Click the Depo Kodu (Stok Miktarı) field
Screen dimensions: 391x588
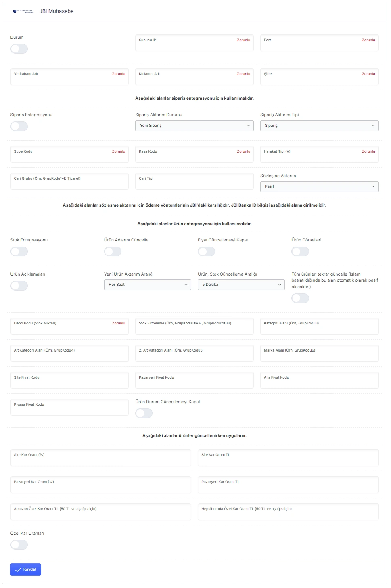click(69, 326)
